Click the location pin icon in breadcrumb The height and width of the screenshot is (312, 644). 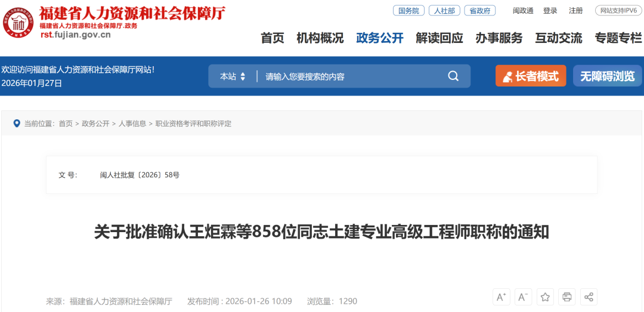pos(17,123)
